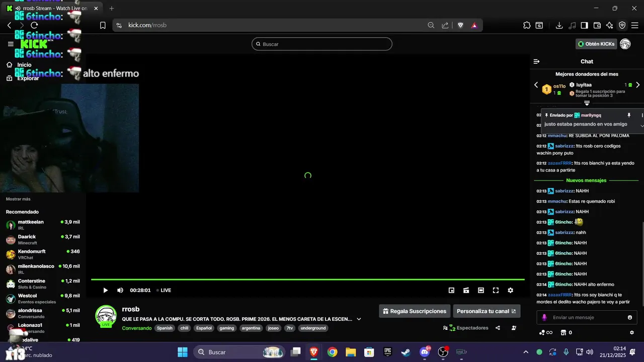Open pinned message options menu
The image size is (644, 362).
[641, 115]
